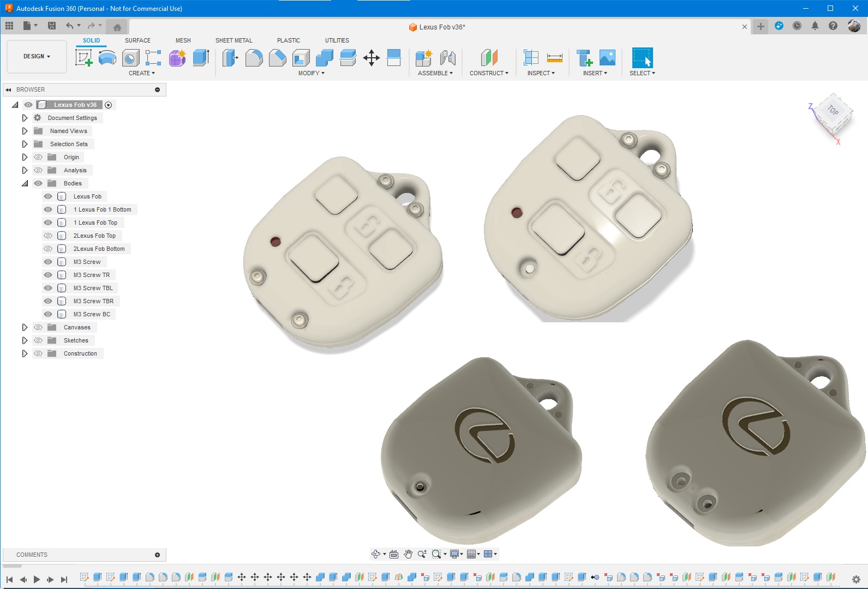The height and width of the screenshot is (589, 868).
Task: Click the ViewCube TOP face
Action: (833, 111)
